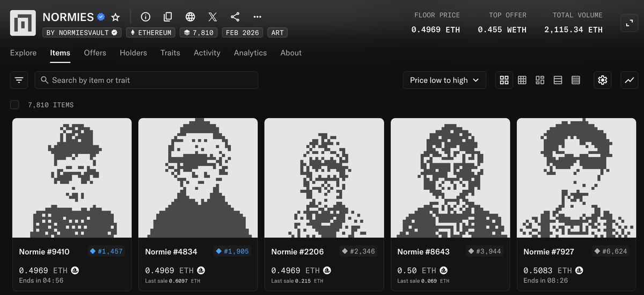644x295 pixels.
Task: Open the Analytics tab
Action: (x=250, y=53)
